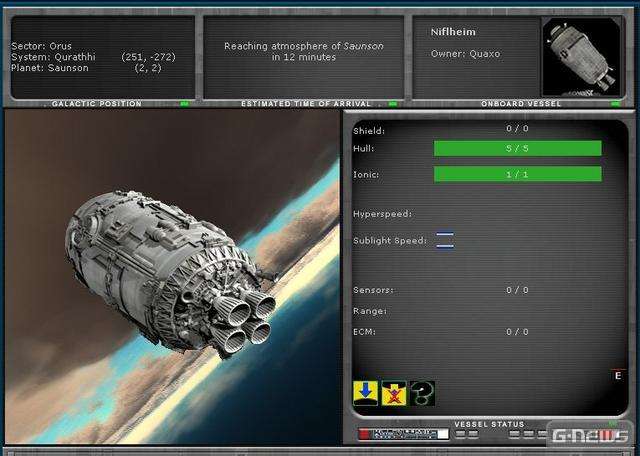Click the Sensors label

tap(373, 290)
